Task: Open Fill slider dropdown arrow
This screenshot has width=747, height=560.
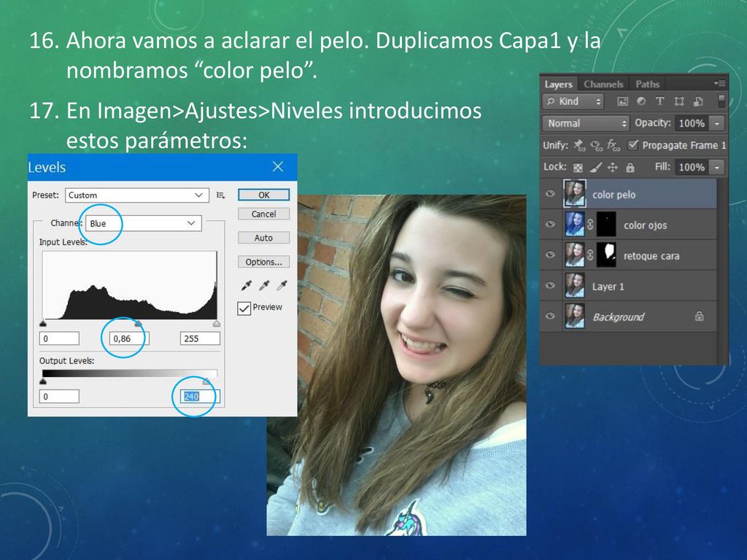Action: [x=716, y=167]
